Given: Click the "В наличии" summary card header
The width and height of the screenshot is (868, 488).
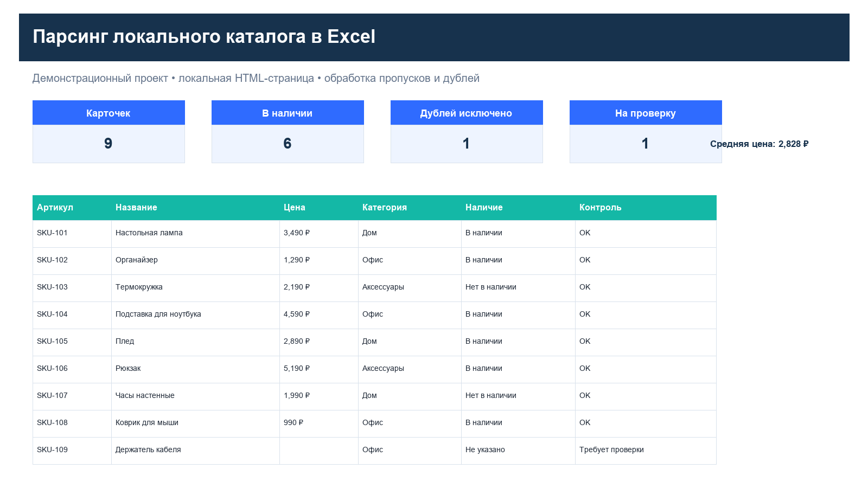Looking at the screenshot, I should pos(288,113).
